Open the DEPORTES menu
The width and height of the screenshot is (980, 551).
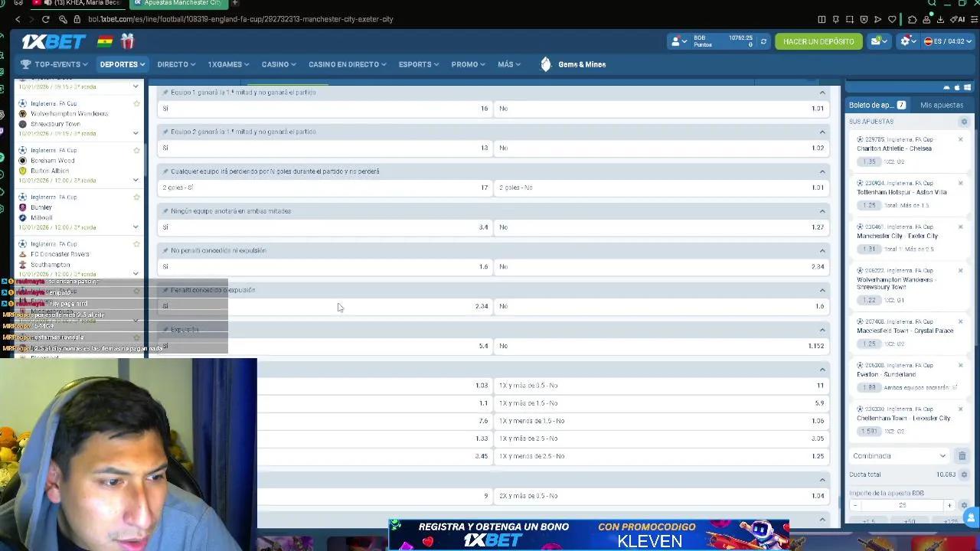(x=122, y=64)
